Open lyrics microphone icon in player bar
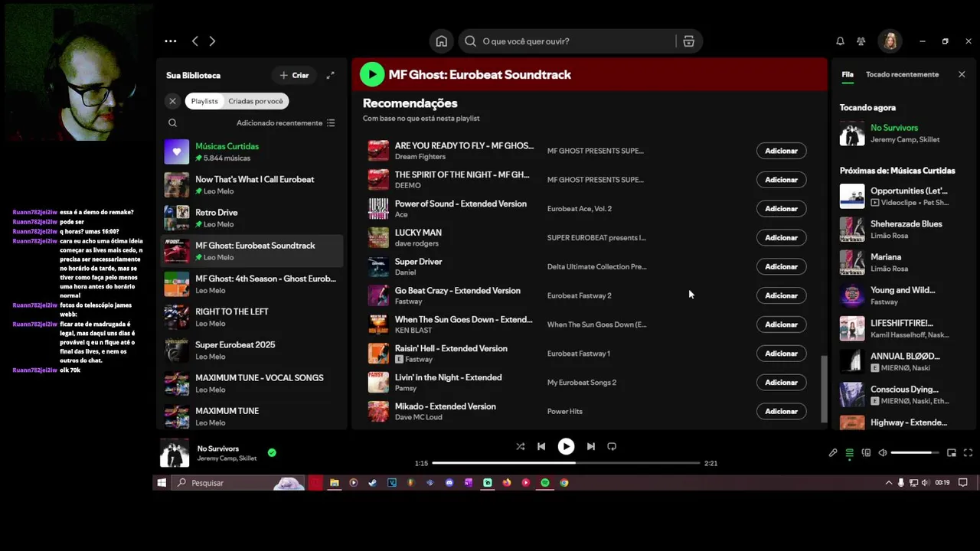 (x=833, y=453)
